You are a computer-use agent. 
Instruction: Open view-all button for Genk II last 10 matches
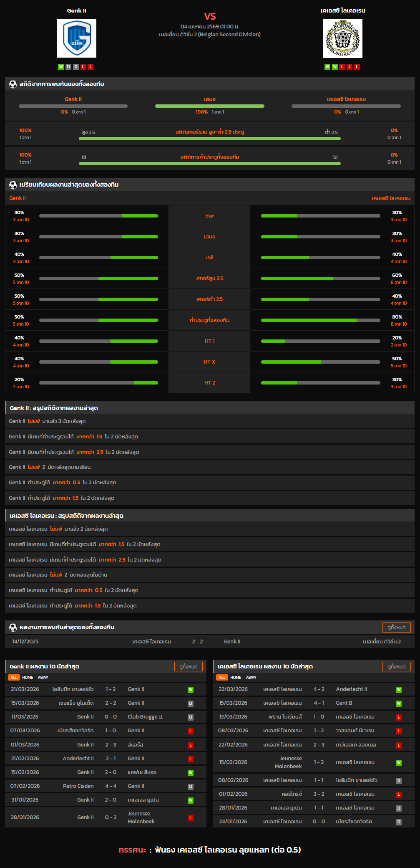click(188, 666)
